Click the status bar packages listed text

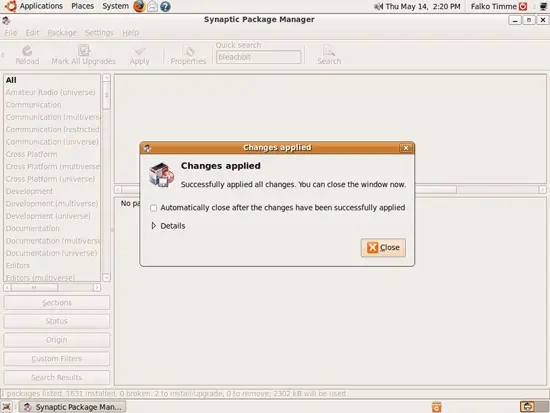click(173, 394)
